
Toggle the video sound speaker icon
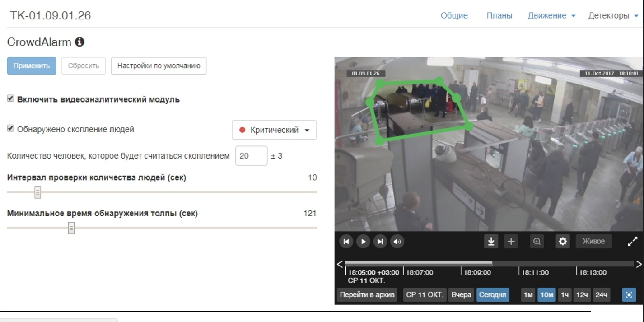(397, 242)
